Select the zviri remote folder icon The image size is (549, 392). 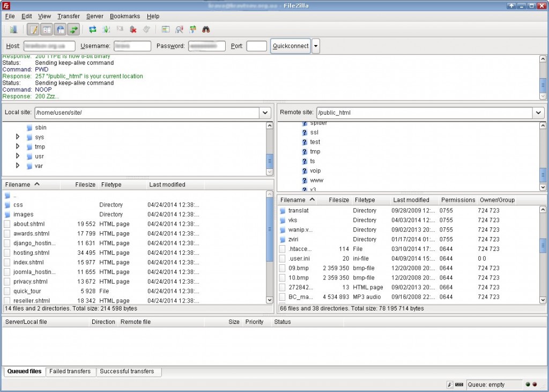(283, 239)
